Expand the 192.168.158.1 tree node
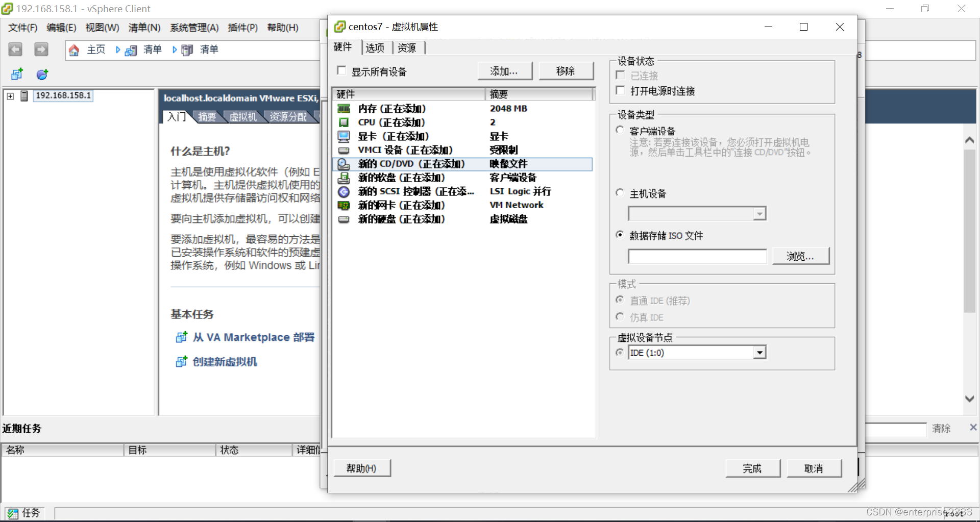This screenshot has width=980, height=522. [x=10, y=96]
